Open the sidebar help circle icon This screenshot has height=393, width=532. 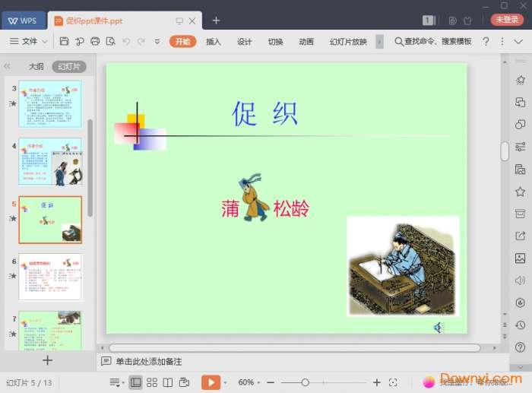click(x=520, y=347)
